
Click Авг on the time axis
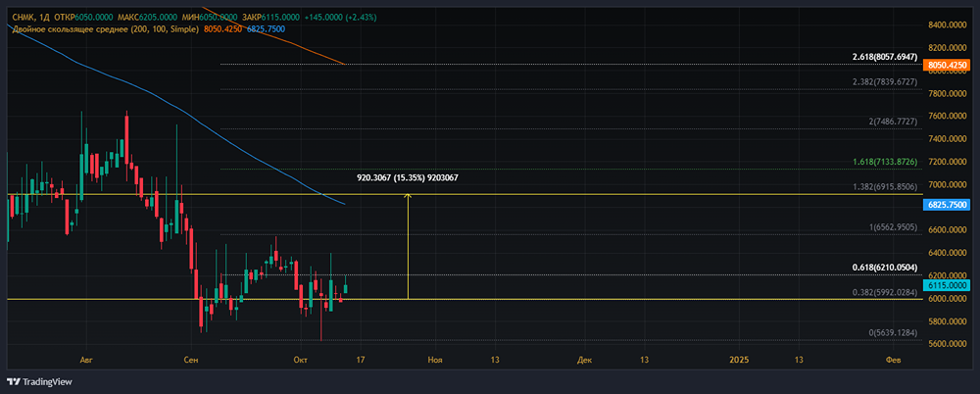point(87,360)
